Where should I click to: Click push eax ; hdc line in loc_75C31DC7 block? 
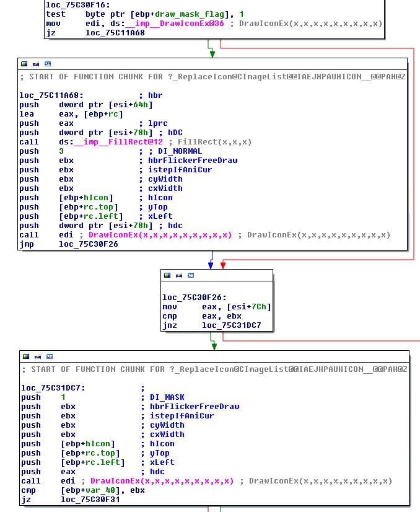click(93, 472)
